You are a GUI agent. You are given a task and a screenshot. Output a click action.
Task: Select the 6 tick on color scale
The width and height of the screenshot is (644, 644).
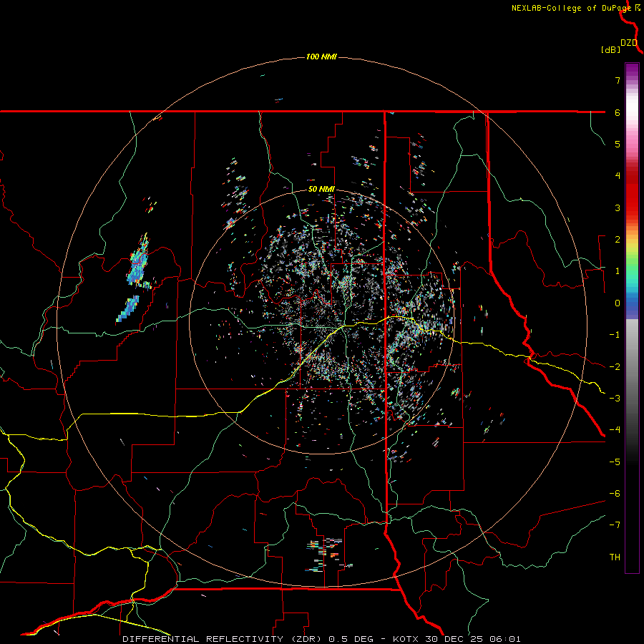click(618, 112)
